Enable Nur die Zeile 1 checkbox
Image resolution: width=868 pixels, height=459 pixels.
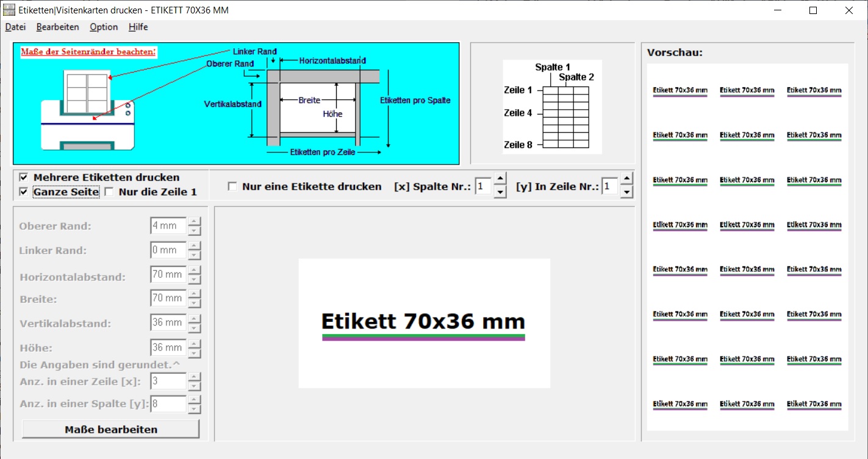[x=109, y=192]
